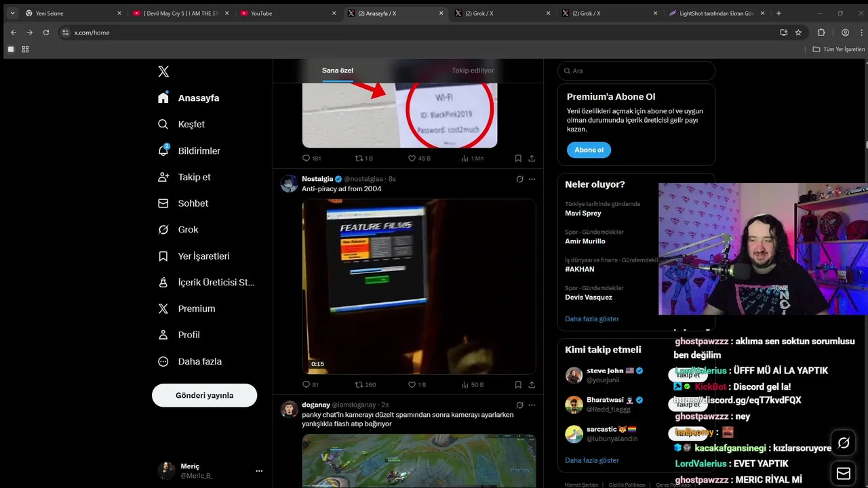The height and width of the screenshot is (488, 868).
Task: Open Chrome three-dot menu
Action: coord(861,33)
